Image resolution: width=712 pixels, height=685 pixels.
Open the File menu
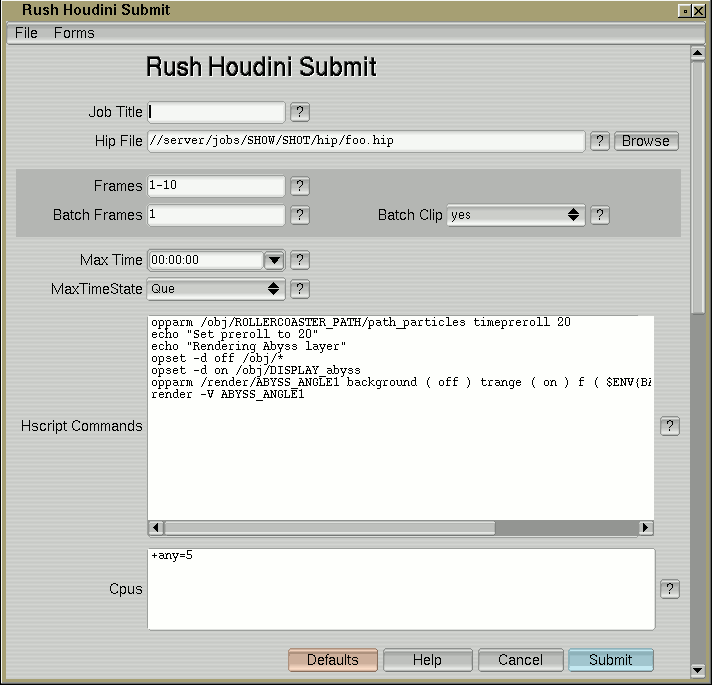click(x=26, y=33)
